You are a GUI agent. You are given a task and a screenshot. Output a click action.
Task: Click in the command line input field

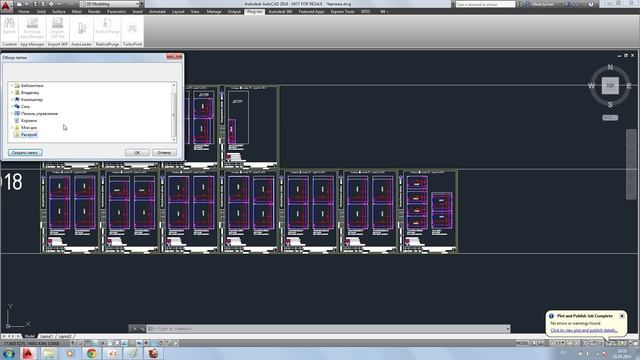(x=327, y=329)
